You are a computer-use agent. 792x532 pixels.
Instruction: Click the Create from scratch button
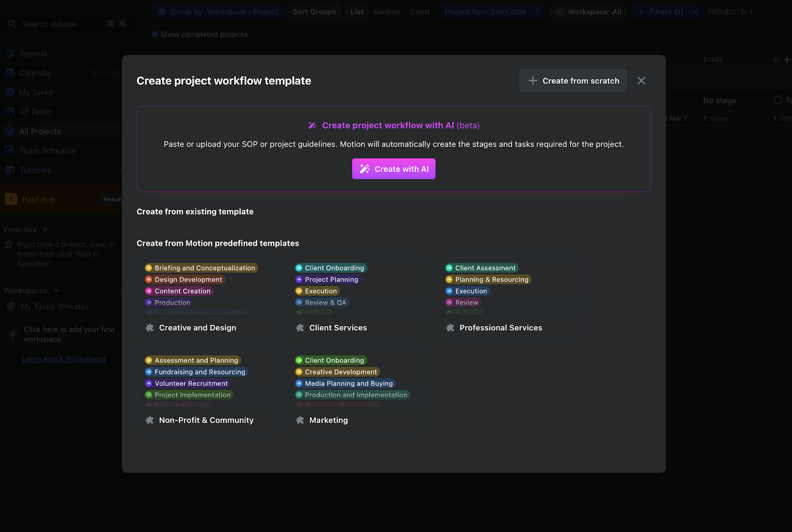tap(573, 81)
